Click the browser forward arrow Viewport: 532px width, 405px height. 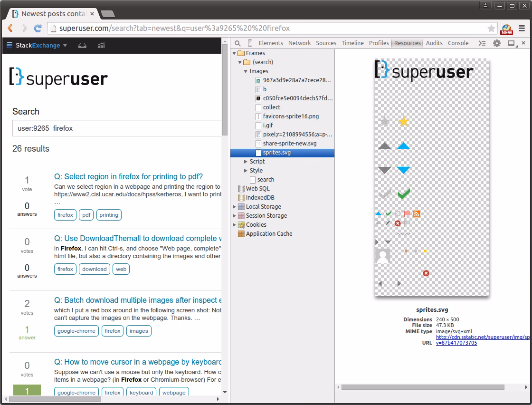point(24,28)
